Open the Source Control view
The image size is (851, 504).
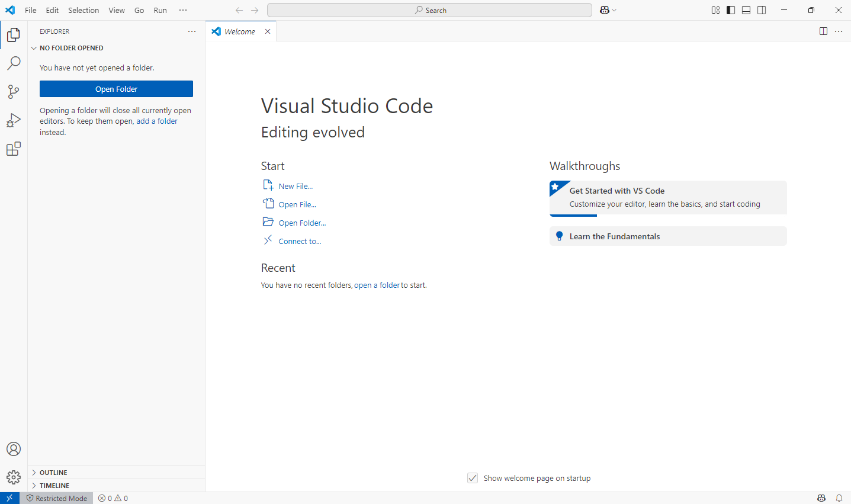click(x=14, y=92)
